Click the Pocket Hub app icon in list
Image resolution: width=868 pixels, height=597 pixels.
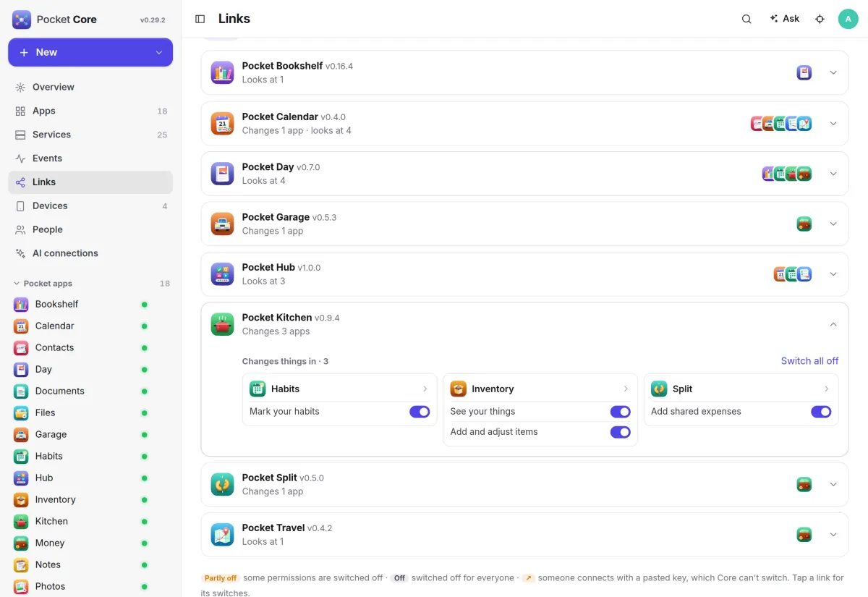coord(223,274)
